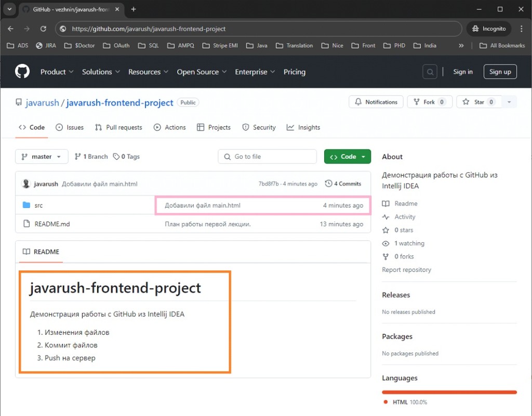Expand the master branch dropdown
Screen dimensions: 532x416
[42, 157]
